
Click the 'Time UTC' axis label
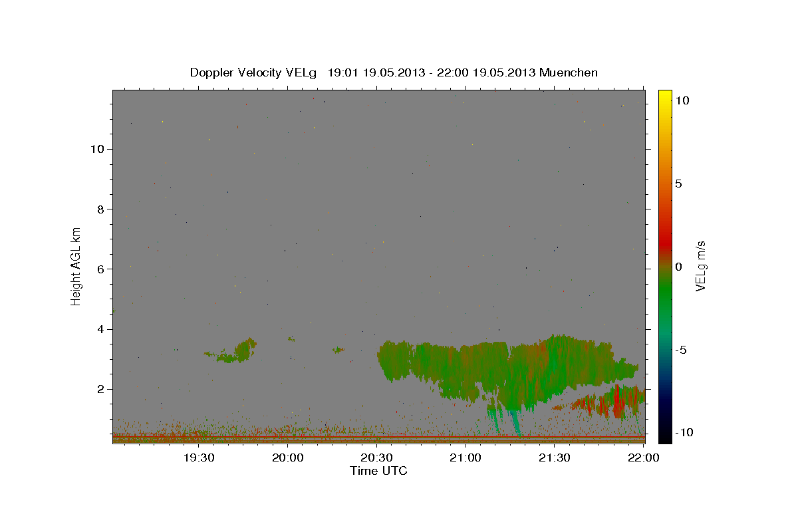(x=378, y=471)
